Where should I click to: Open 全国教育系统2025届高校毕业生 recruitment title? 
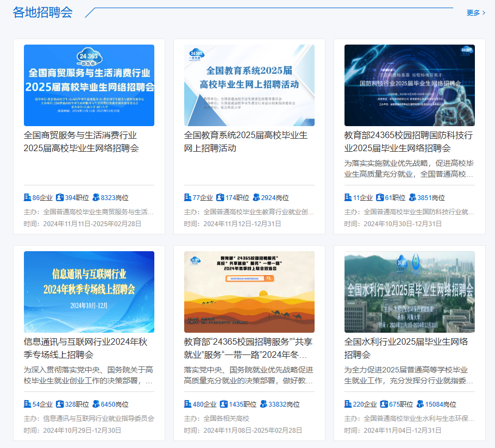pos(246,141)
